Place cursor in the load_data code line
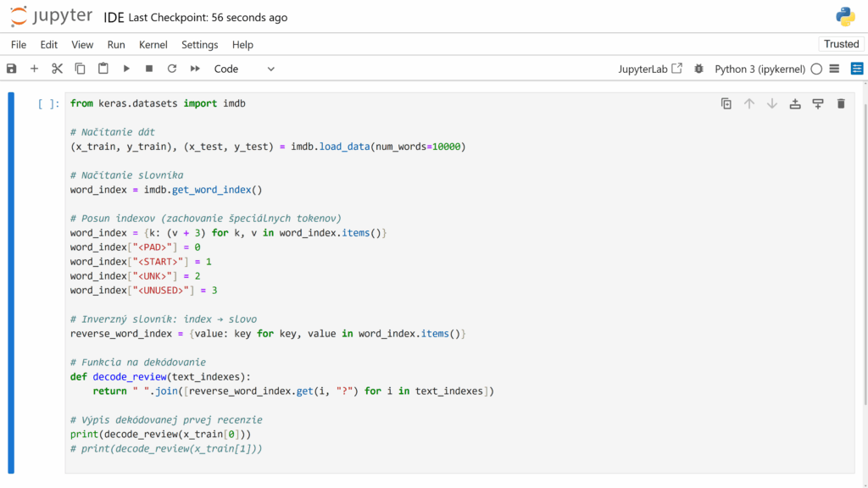Screen dimensions: 868x488 268,147
